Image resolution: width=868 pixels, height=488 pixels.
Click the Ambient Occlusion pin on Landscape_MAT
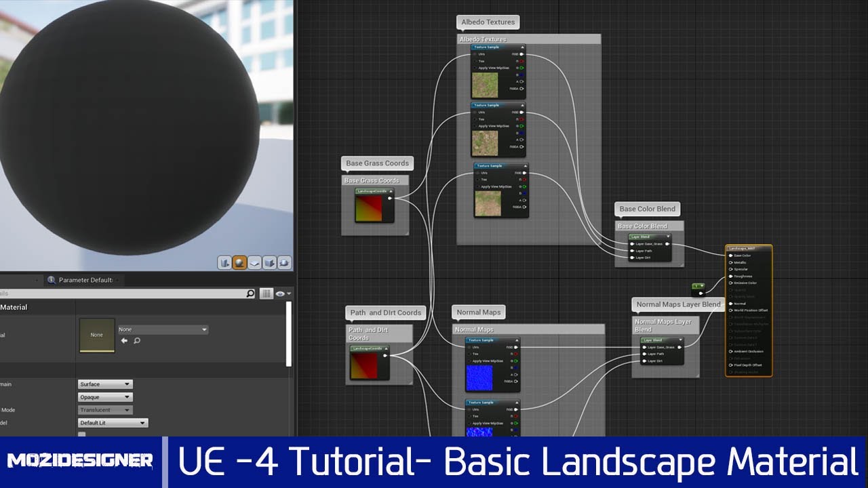(x=730, y=351)
